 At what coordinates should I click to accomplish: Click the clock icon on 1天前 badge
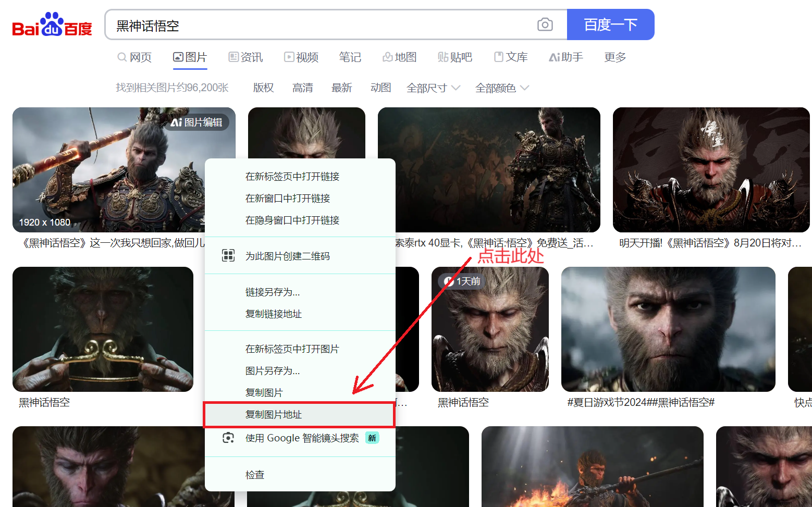(x=449, y=281)
